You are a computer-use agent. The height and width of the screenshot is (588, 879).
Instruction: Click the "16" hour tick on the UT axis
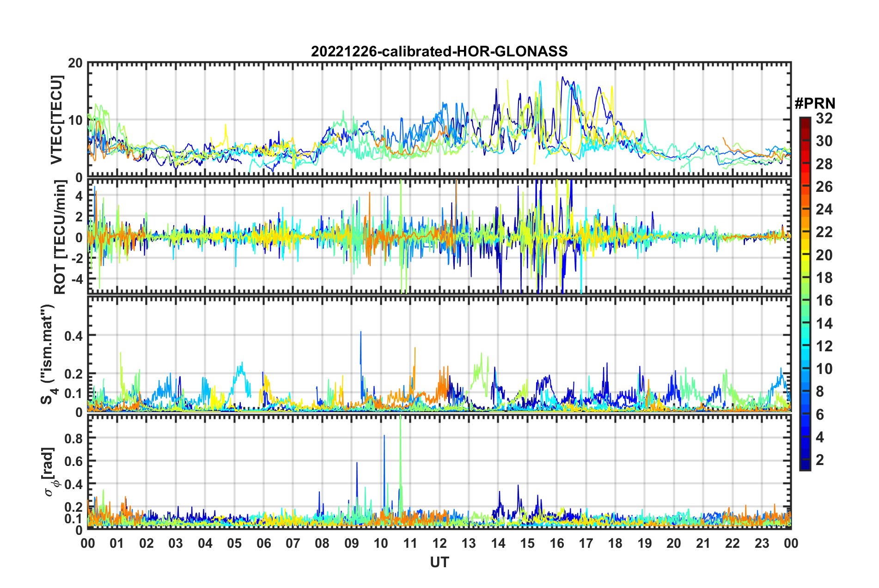click(557, 543)
